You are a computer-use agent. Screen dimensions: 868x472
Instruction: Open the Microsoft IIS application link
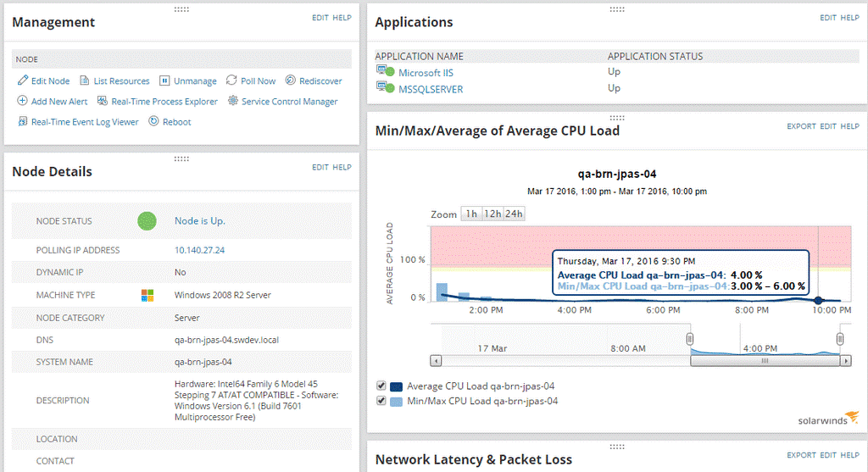click(426, 73)
